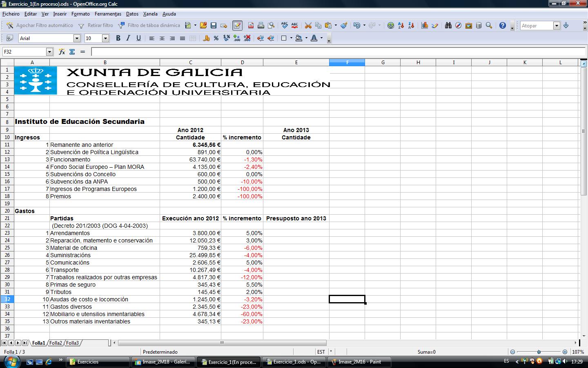Image resolution: width=588 pixels, height=368 pixels.
Task: Open the Navigator compass icon
Action: [x=459, y=25]
